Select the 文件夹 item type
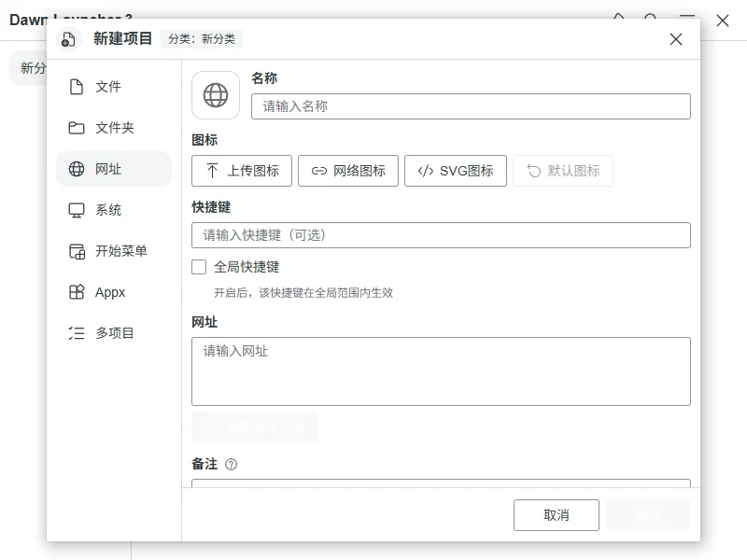Image resolution: width=747 pixels, height=560 pixels. point(113,128)
